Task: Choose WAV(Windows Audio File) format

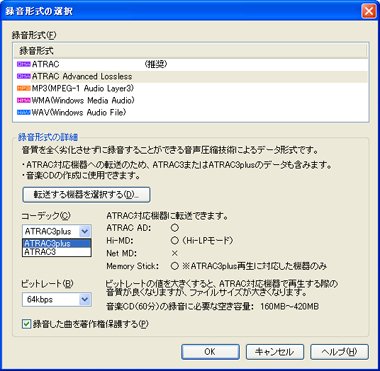Action: [191, 112]
